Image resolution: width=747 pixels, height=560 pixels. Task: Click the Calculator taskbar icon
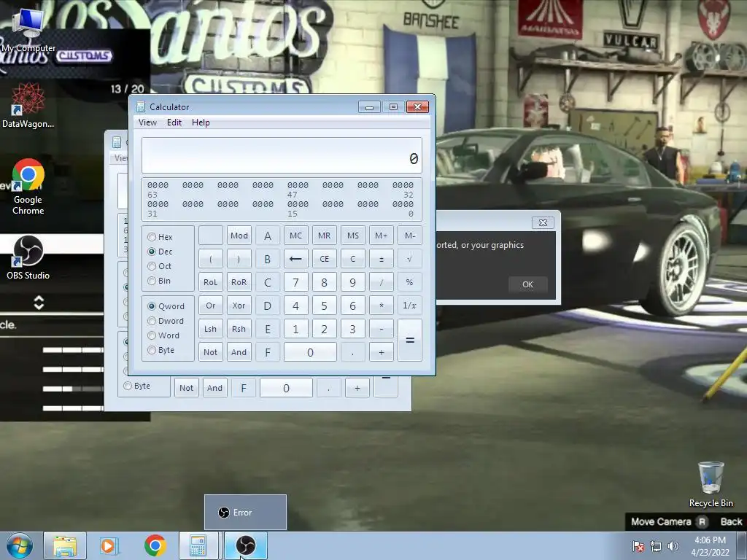click(198, 545)
